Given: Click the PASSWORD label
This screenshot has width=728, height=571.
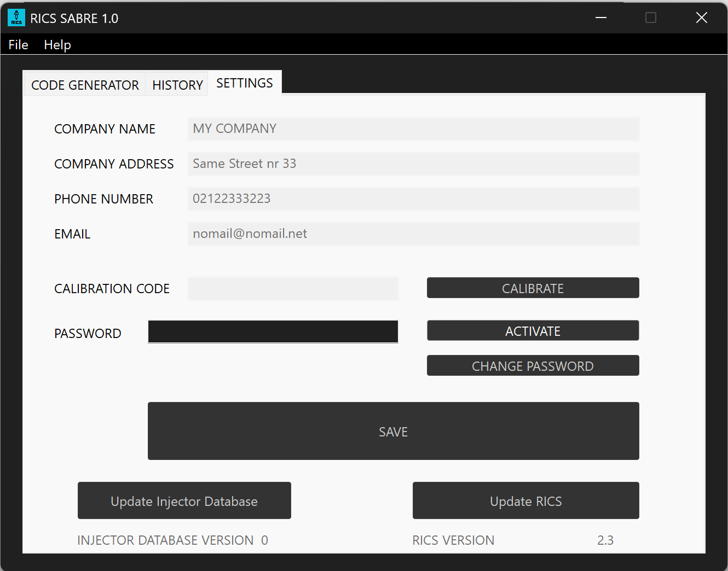Looking at the screenshot, I should tap(88, 334).
